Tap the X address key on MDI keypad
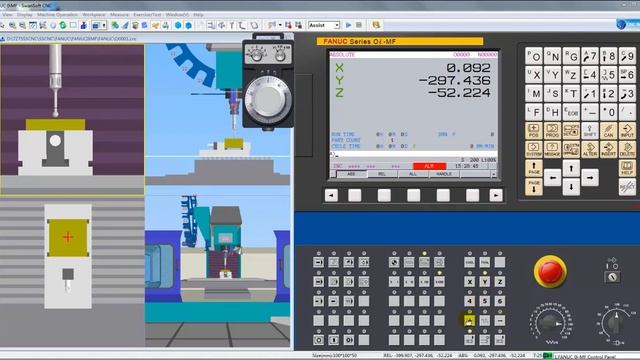 tap(534, 75)
